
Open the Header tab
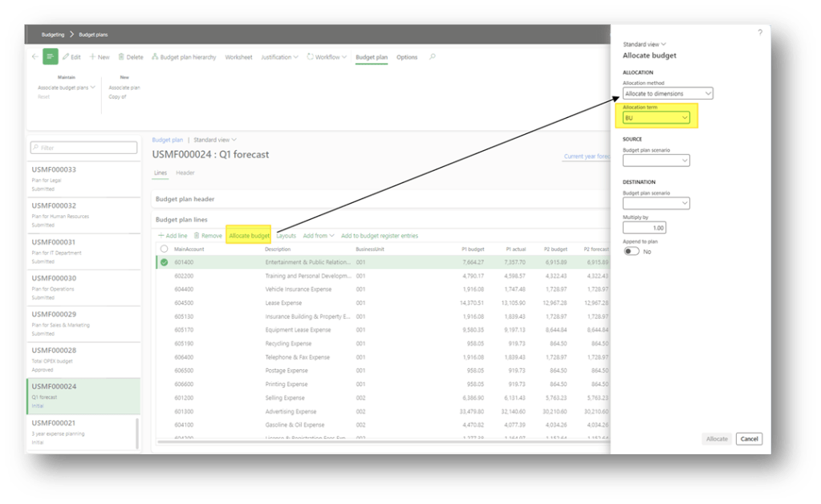185,173
